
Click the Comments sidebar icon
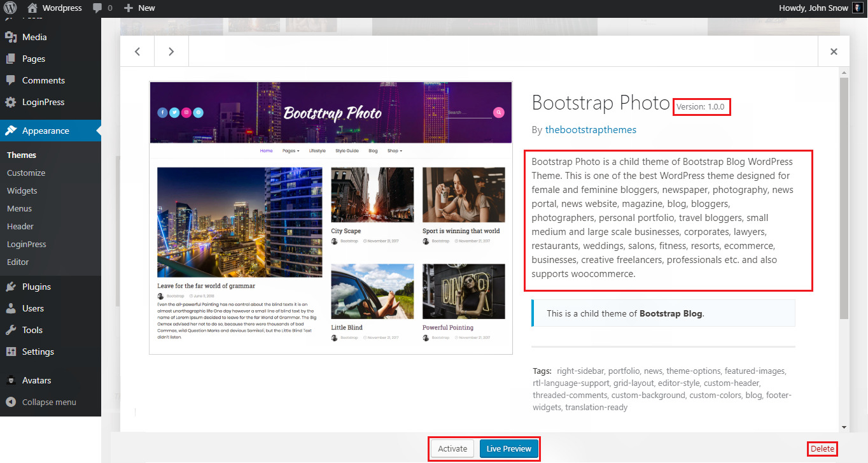(x=11, y=80)
